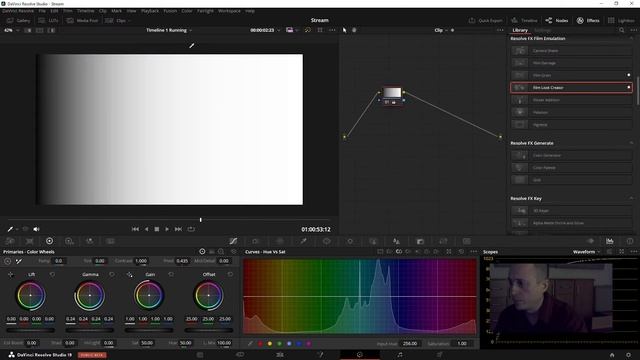Toggle the Nodes panel button

click(557, 20)
